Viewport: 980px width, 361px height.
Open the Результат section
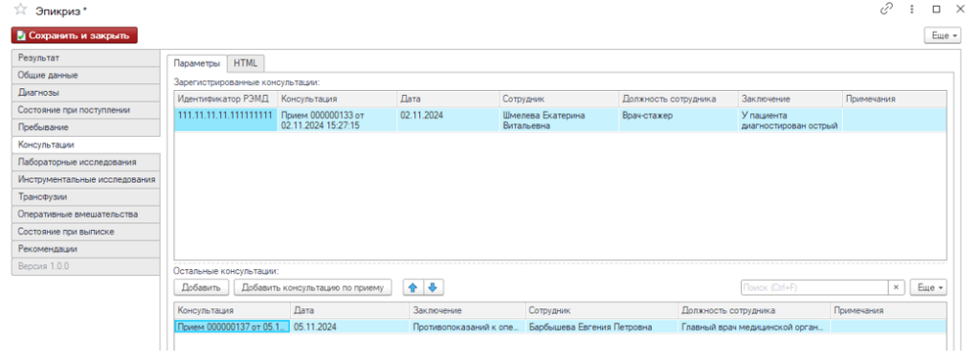[x=85, y=57]
